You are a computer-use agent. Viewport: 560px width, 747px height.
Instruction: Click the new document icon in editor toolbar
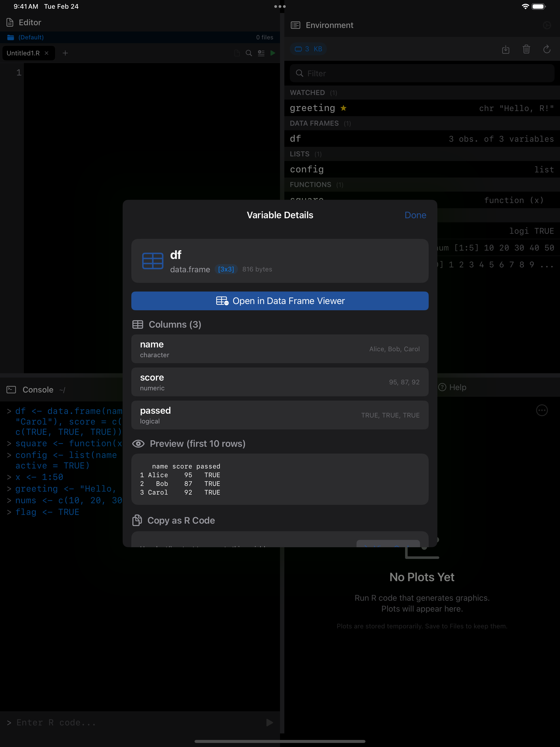point(237,53)
